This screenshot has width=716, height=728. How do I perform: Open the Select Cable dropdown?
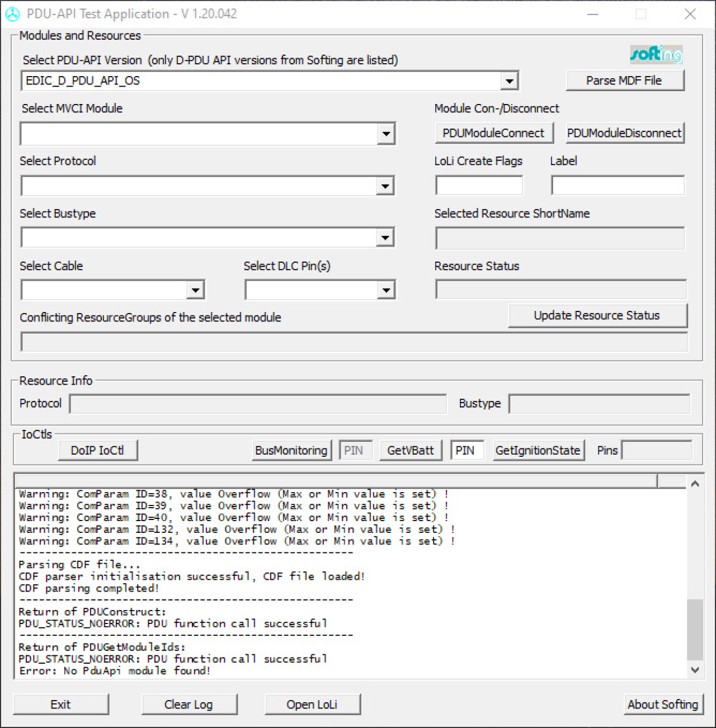click(x=195, y=290)
